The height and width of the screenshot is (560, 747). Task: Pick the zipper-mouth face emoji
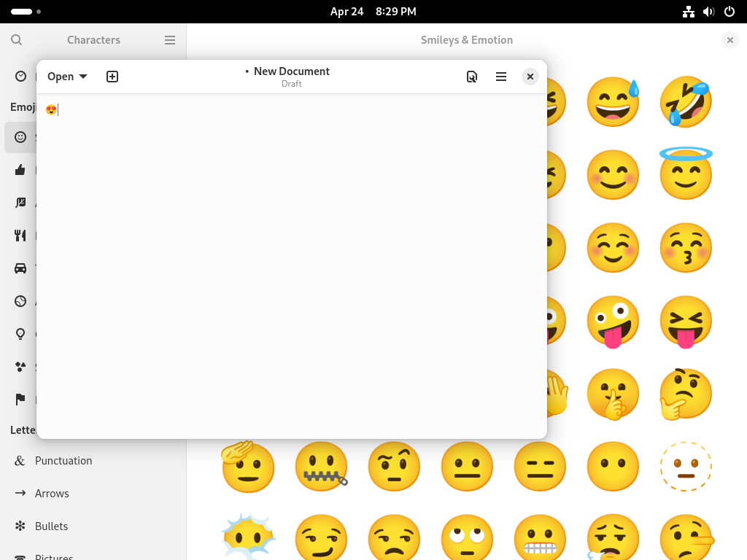322,466
